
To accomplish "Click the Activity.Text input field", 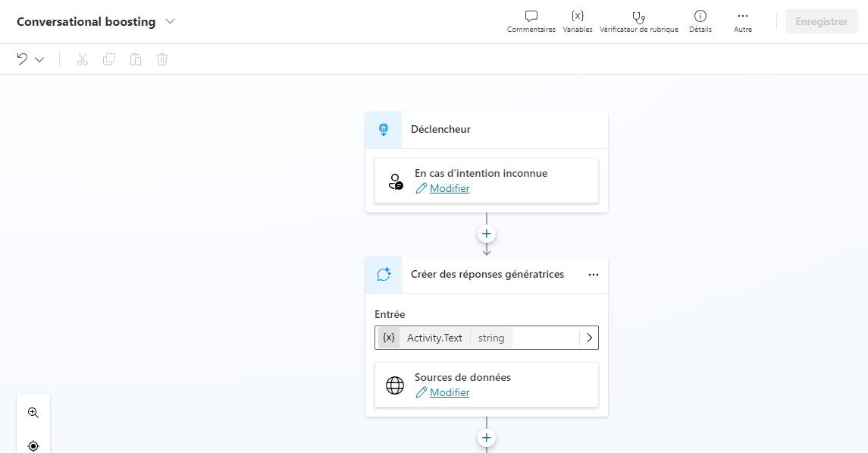I will point(478,338).
